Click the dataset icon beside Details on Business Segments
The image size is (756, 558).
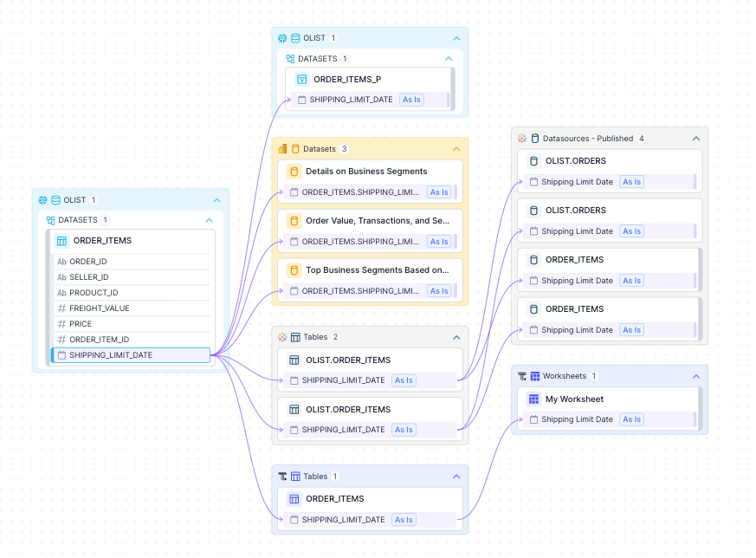[x=294, y=172]
